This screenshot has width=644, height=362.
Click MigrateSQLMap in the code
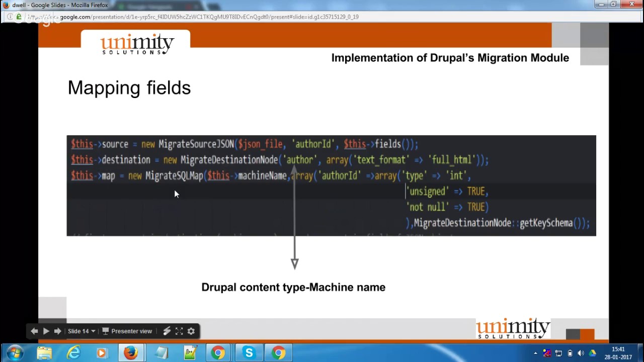click(x=174, y=175)
